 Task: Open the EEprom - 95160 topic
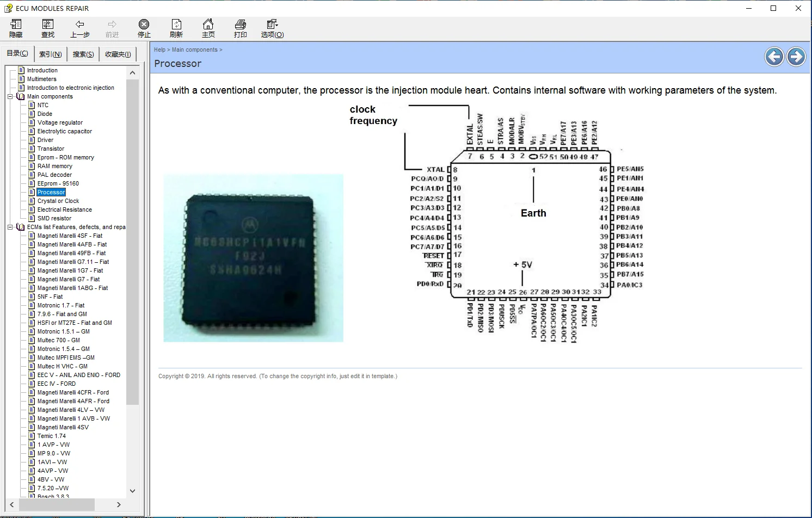pos(58,183)
